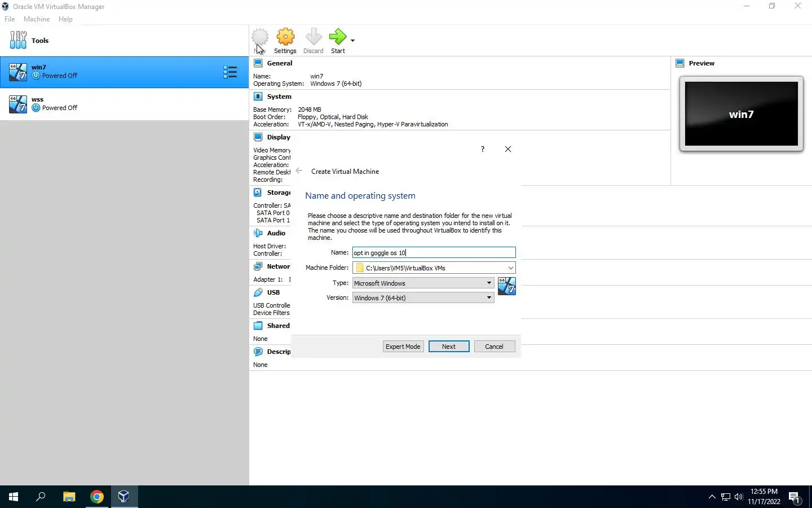The height and width of the screenshot is (508, 812).
Task: Click the Name input field
Action: click(x=434, y=253)
